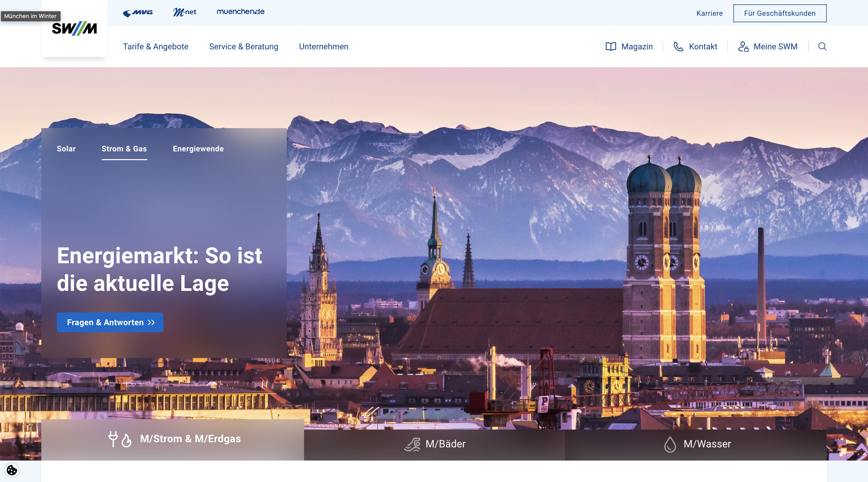This screenshot has height=482, width=868.
Task: Click the SWM logo
Action: (74, 29)
